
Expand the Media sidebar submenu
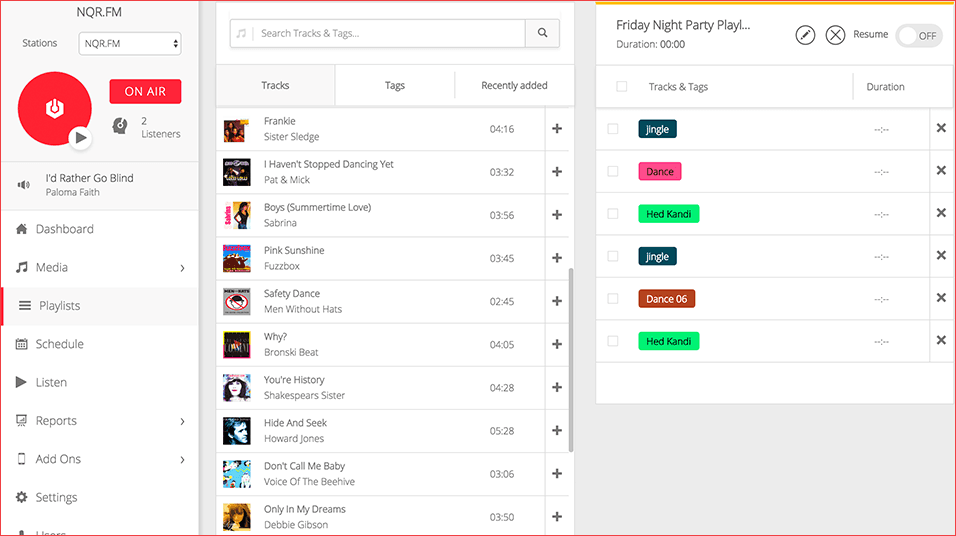click(182, 268)
